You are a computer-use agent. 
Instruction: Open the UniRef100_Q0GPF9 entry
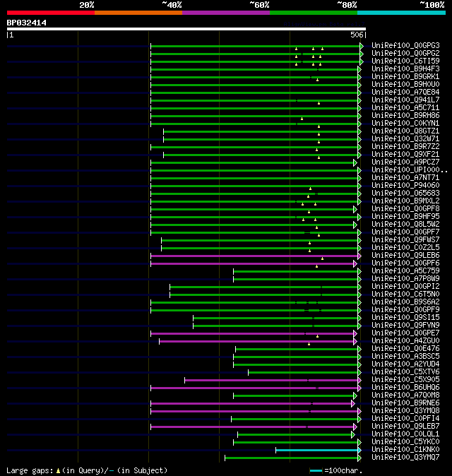pyautogui.click(x=405, y=310)
